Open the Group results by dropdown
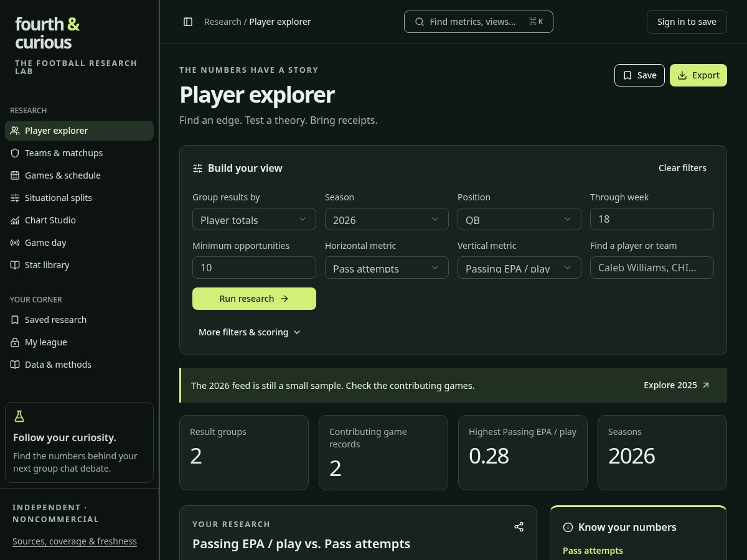The width and height of the screenshot is (747, 560). click(x=254, y=219)
